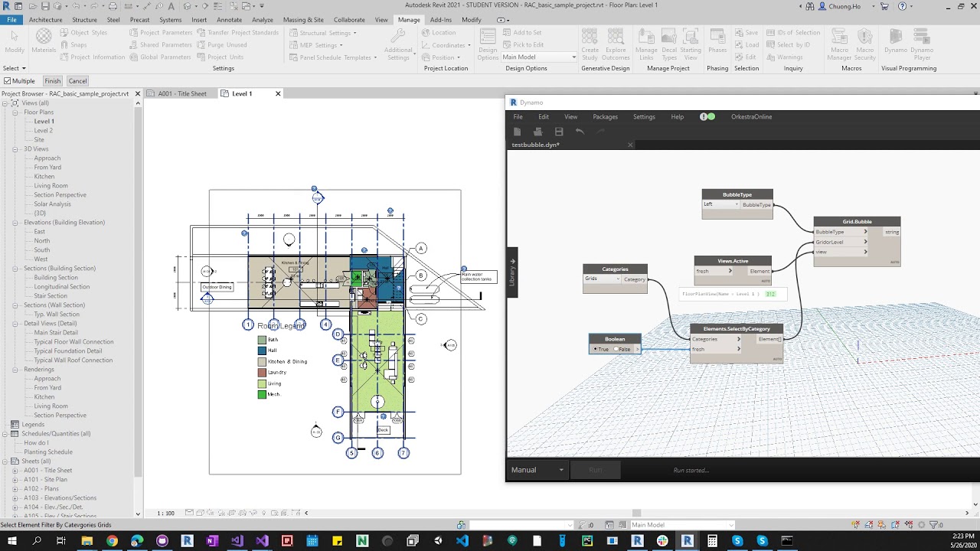Close the Level 1 view tab
The height and width of the screenshot is (551, 980).
coord(278,93)
